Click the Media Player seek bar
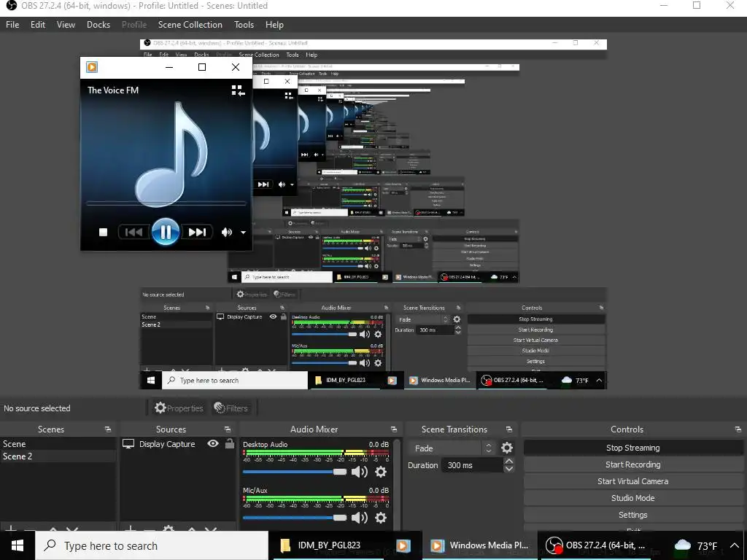 tap(166, 203)
